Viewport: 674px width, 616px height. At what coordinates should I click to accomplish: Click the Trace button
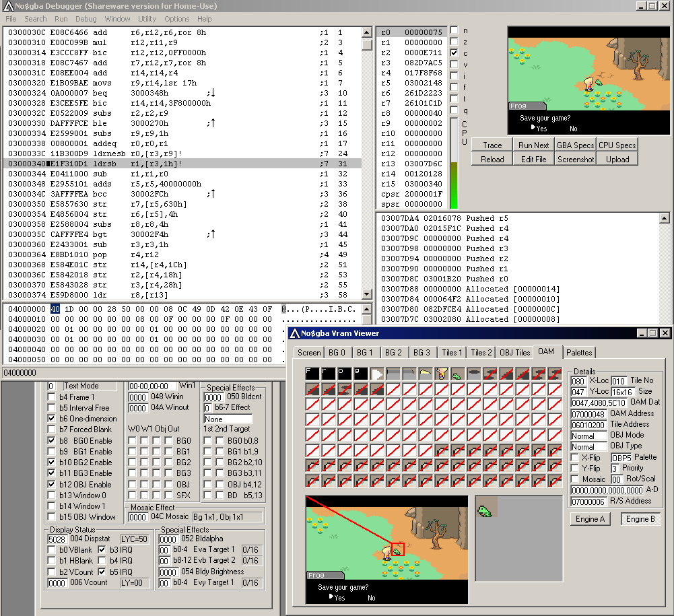[492, 145]
